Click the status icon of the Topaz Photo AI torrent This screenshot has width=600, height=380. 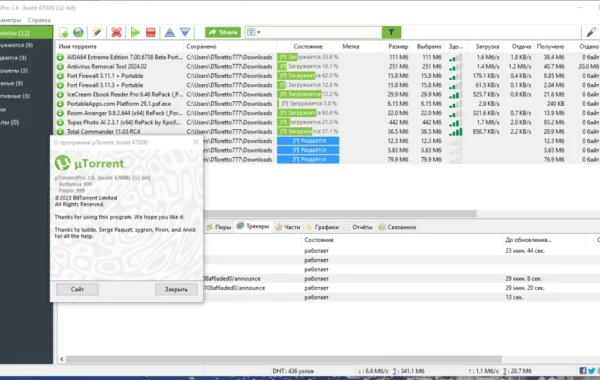60,122
